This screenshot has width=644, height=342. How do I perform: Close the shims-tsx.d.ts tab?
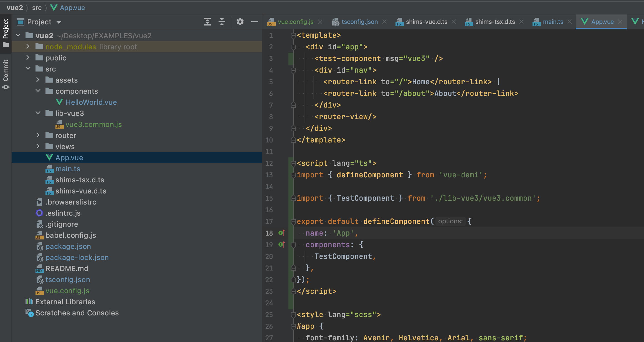pyautogui.click(x=521, y=22)
